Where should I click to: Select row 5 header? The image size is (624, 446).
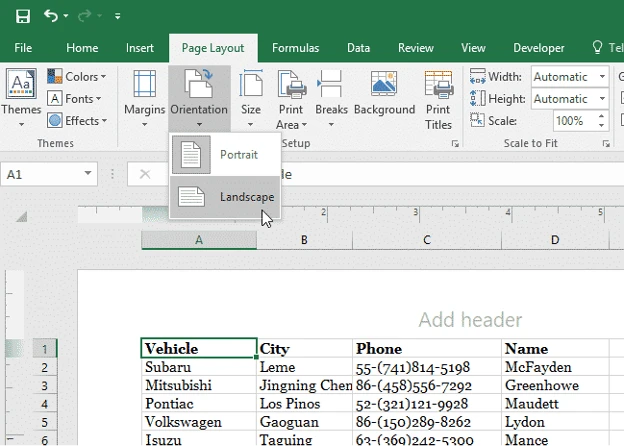point(45,422)
